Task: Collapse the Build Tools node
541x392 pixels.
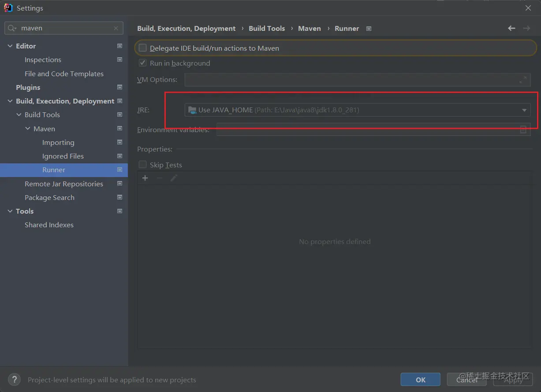Action: pyautogui.click(x=19, y=115)
